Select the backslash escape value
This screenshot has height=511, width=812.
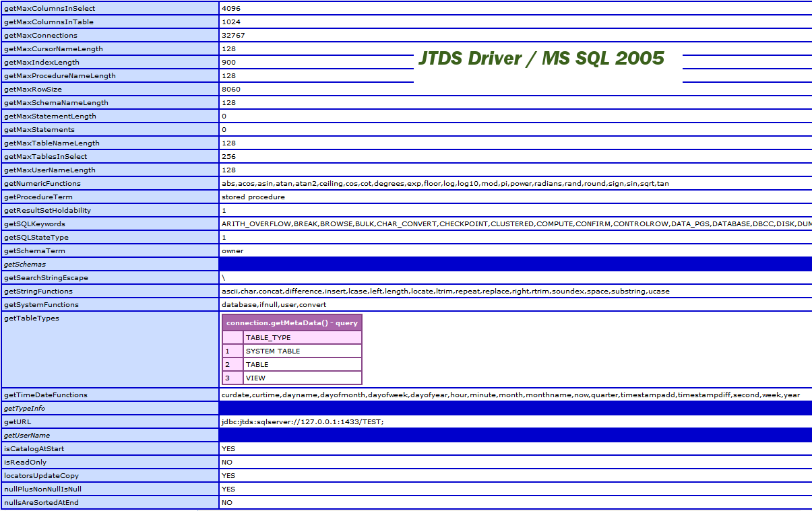pos(223,278)
